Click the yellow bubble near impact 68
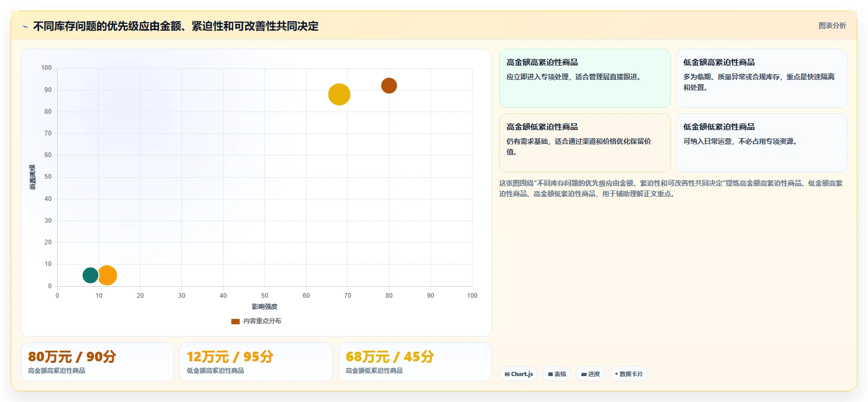 pyautogui.click(x=339, y=95)
